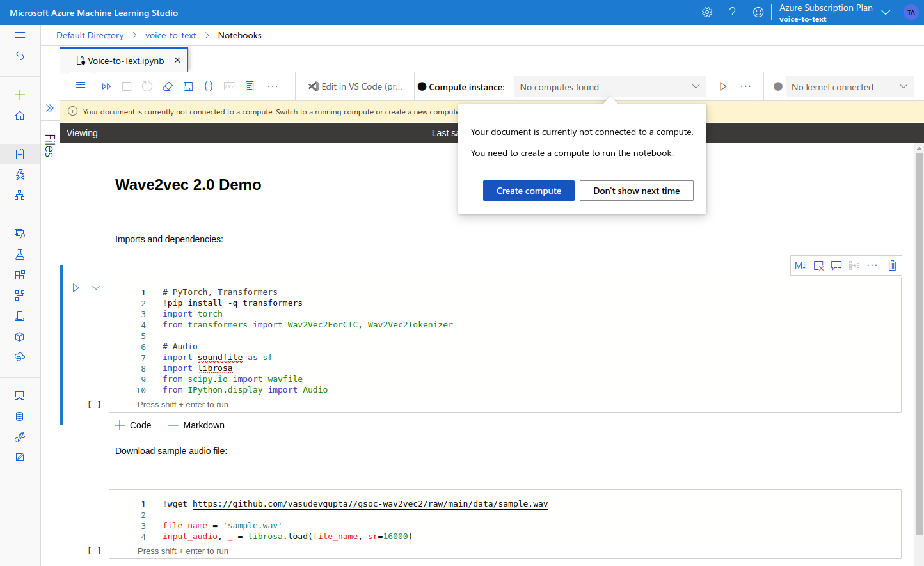Open Linked Services icon in sidebar
The image size is (924, 566).
(20, 437)
